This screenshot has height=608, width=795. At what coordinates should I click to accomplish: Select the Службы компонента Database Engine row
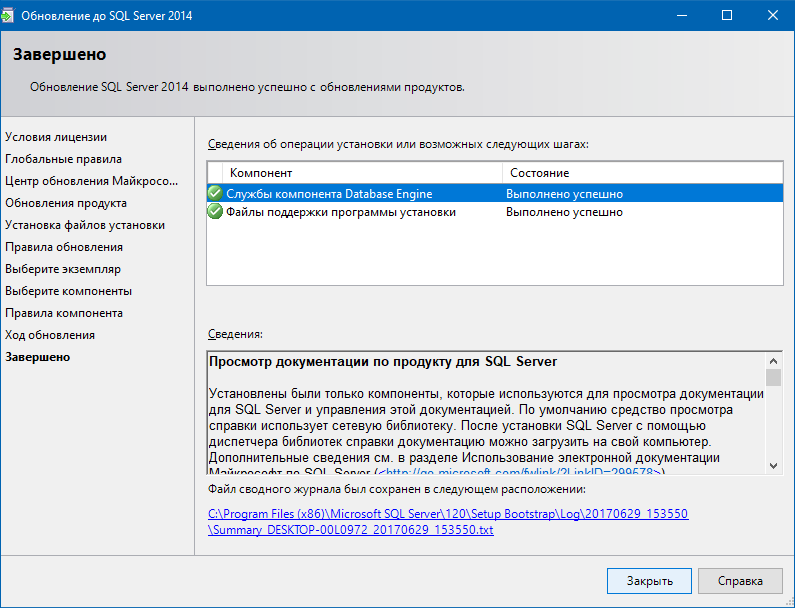pos(495,193)
